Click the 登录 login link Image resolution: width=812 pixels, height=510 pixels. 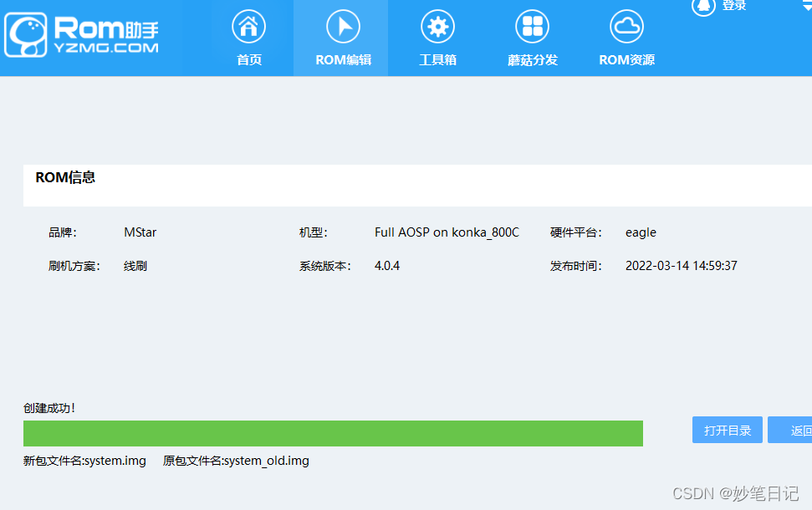[734, 6]
